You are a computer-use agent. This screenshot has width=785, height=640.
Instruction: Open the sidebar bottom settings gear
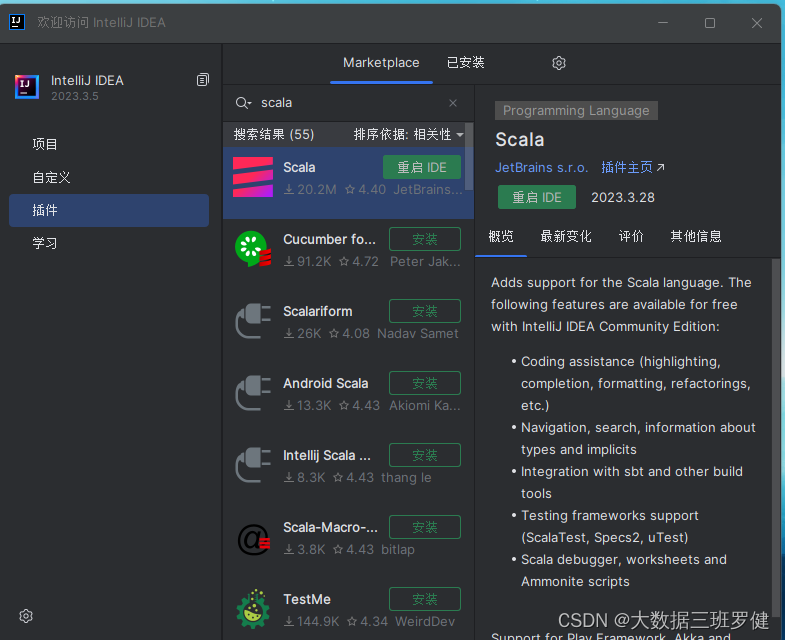pos(26,616)
